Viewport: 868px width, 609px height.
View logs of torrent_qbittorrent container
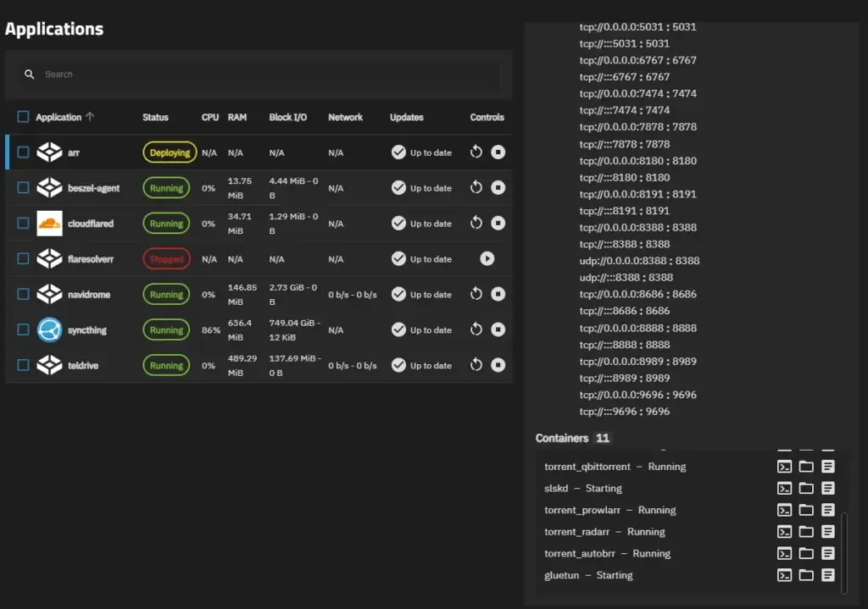click(826, 466)
